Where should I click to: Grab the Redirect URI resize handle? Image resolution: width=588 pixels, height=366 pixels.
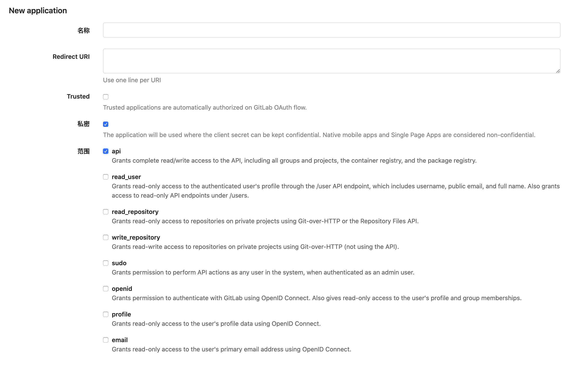click(x=558, y=71)
